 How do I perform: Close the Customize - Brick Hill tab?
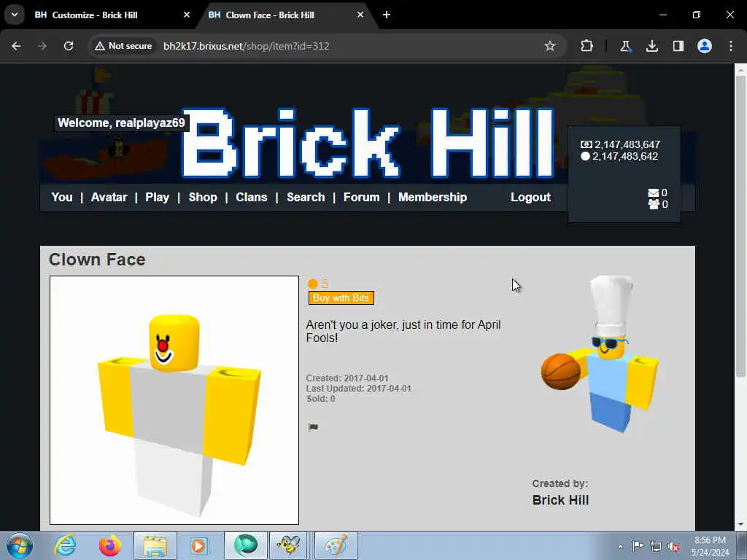[x=187, y=15]
